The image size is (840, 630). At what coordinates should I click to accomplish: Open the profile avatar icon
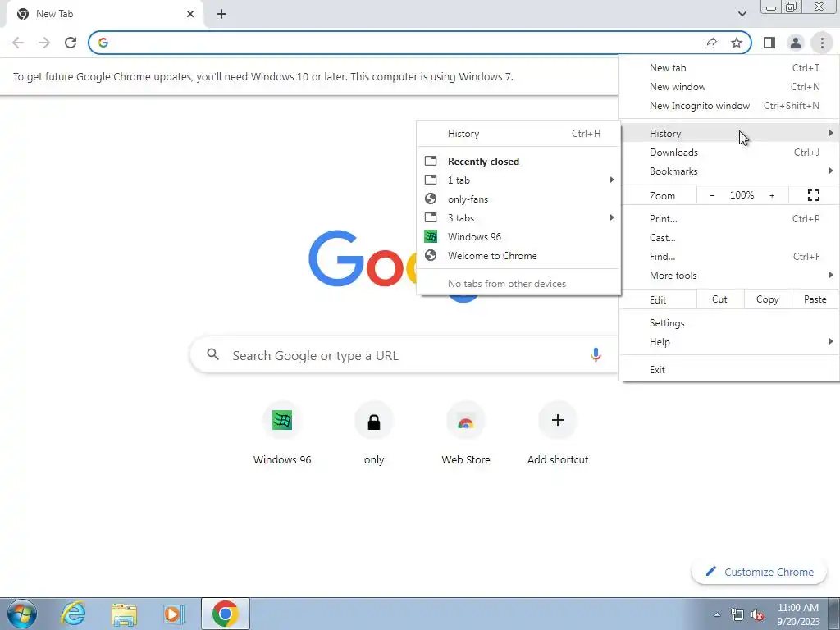(796, 43)
